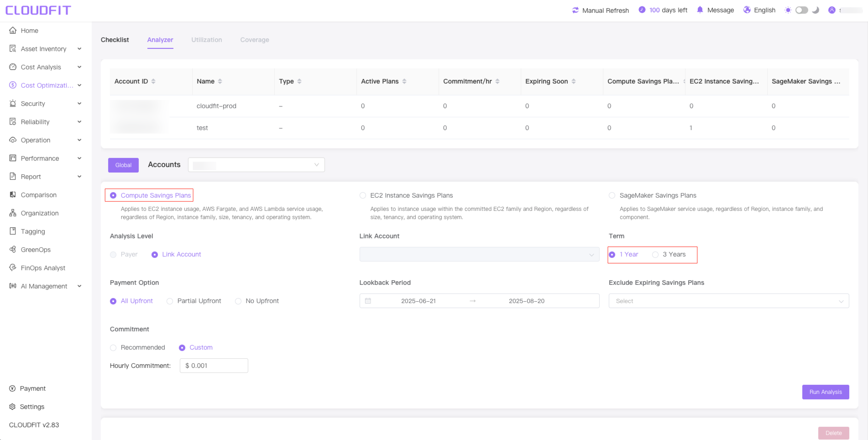Click the Cost Analysis sidebar icon
Image resolution: width=868 pixels, height=440 pixels.
click(13, 67)
